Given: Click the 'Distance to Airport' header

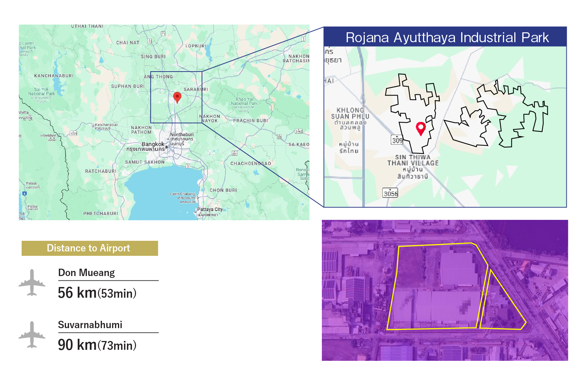Looking at the screenshot, I should click(x=90, y=248).
